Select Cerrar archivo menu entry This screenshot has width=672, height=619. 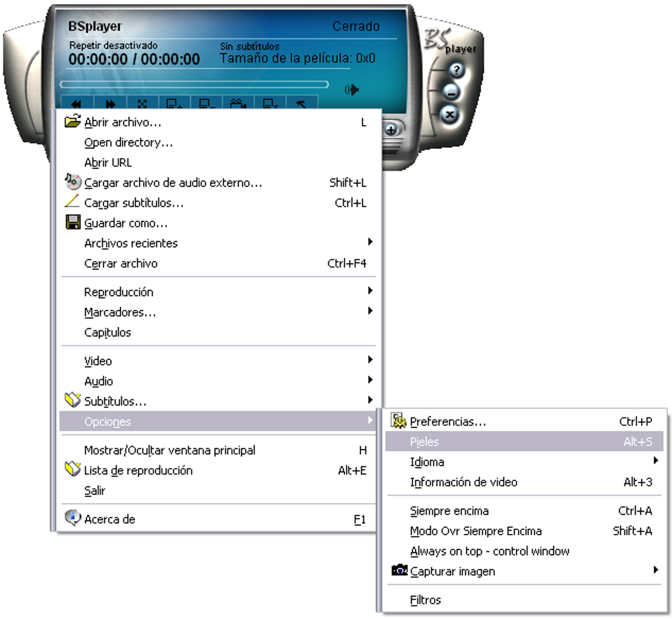[218, 264]
